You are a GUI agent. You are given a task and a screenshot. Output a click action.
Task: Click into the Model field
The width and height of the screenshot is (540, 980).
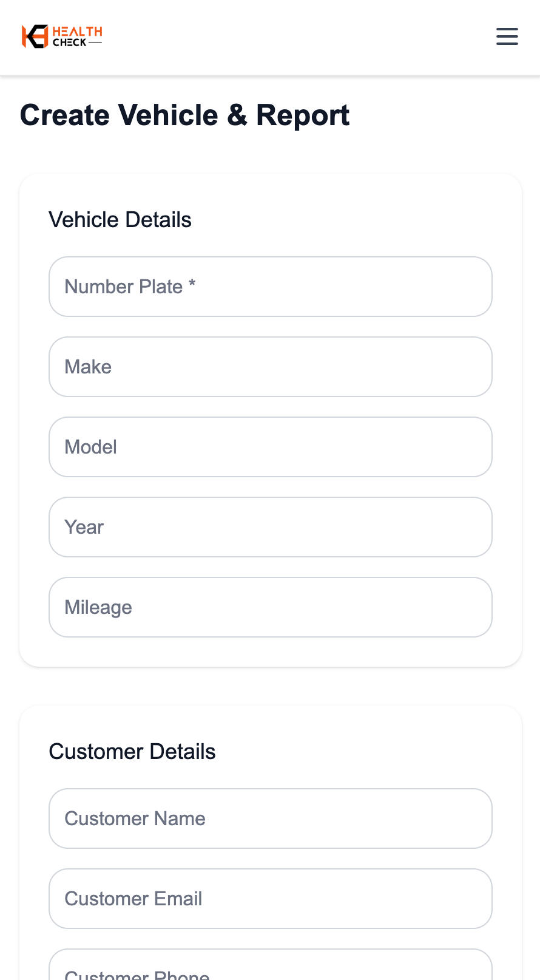[x=270, y=447]
